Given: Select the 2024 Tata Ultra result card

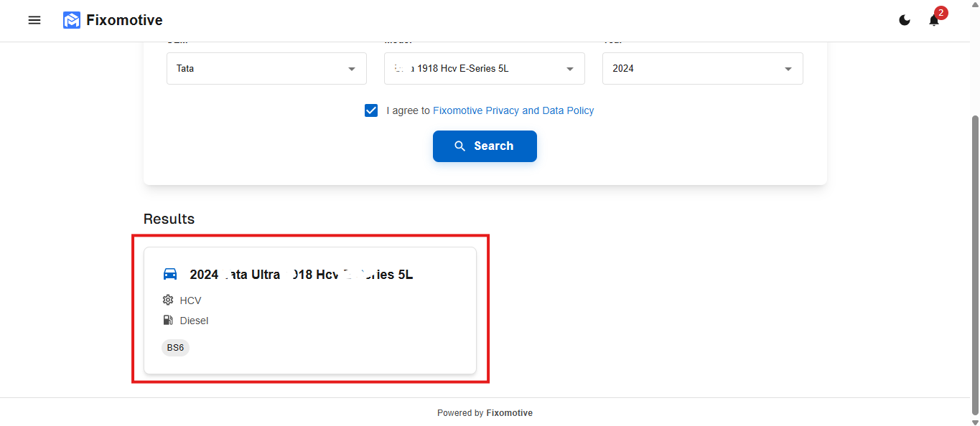Looking at the screenshot, I should [310, 310].
